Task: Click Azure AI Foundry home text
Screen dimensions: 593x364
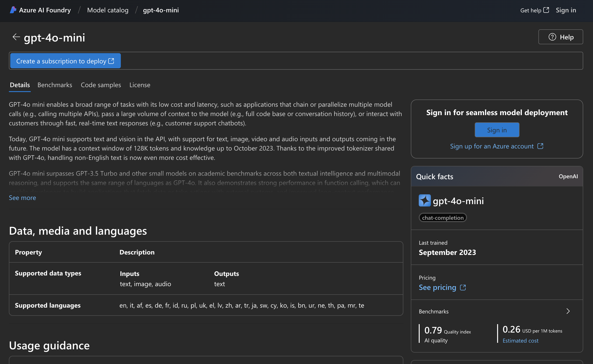Action: (x=45, y=10)
